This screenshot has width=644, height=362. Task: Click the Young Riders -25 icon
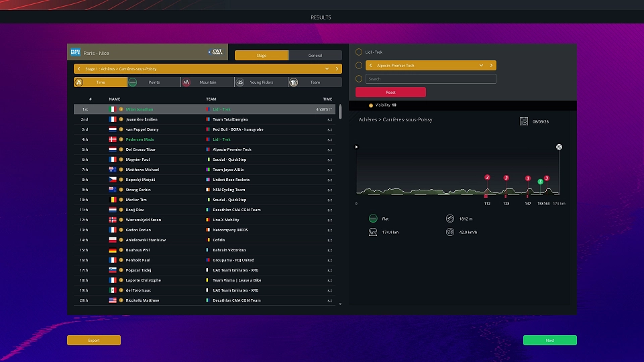coord(240,82)
